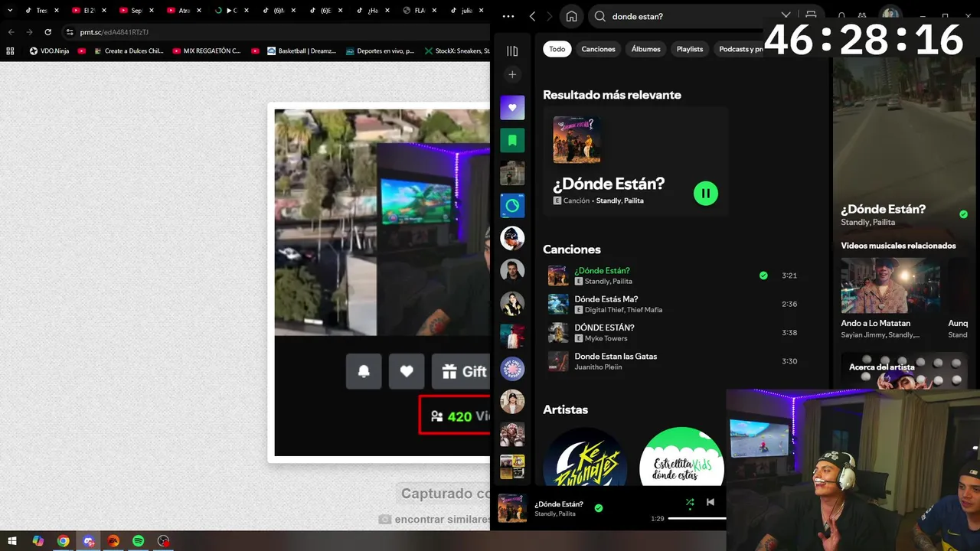This screenshot has height=551, width=980.
Task: Open Ke Personajes artist
Action: click(585, 458)
